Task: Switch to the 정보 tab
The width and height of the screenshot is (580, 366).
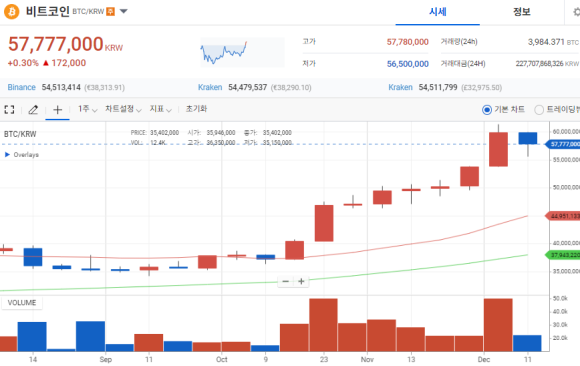Action: coord(522,12)
